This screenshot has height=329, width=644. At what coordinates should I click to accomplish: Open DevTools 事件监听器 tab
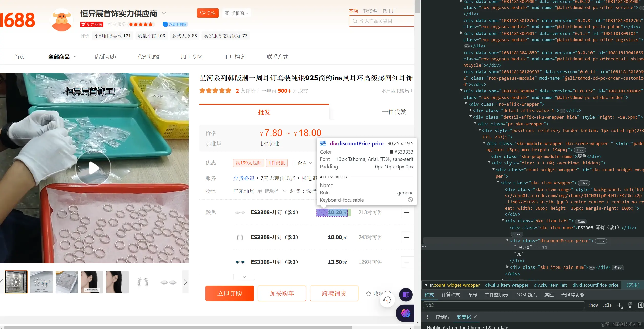pos(496,295)
